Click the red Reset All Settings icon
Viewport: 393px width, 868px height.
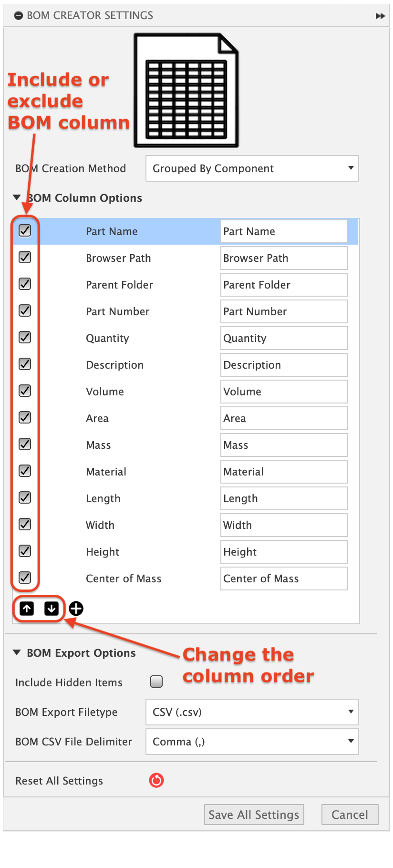[156, 780]
